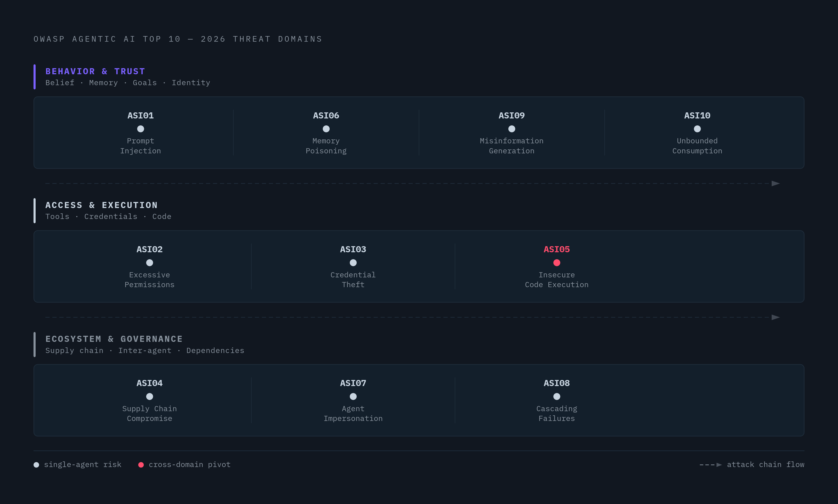
Task: Select the ASI02 code label
Action: [x=149, y=249]
